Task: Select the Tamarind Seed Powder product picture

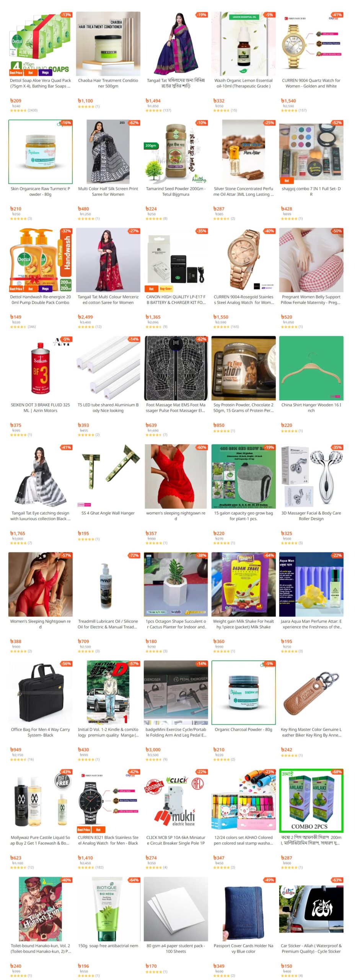Action: click(x=176, y=152)
